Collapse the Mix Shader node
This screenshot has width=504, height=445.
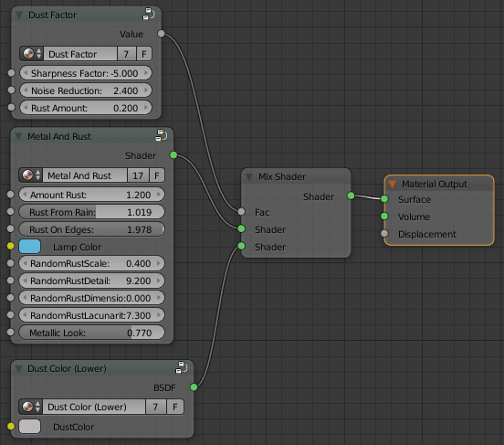coord(249,176)
